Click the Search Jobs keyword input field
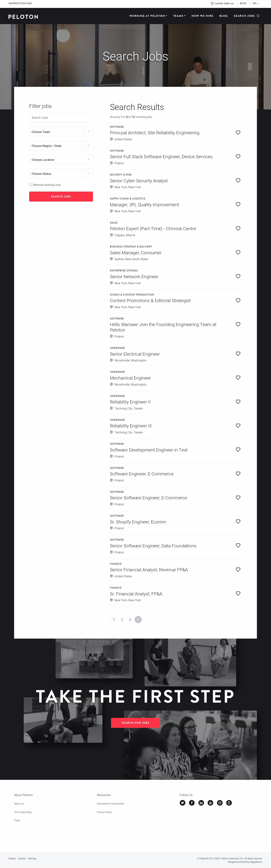Viewport: 271px width, 868px height. (61, 118)
